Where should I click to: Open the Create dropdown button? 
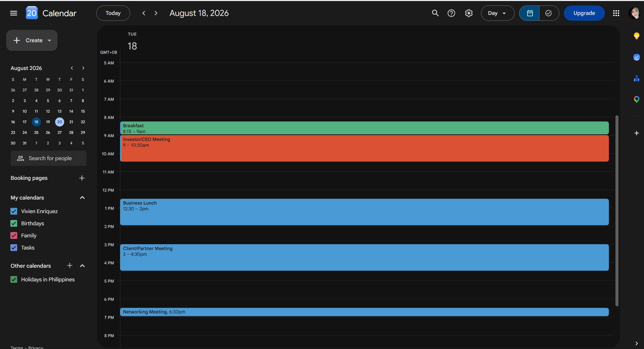(32, 40)
